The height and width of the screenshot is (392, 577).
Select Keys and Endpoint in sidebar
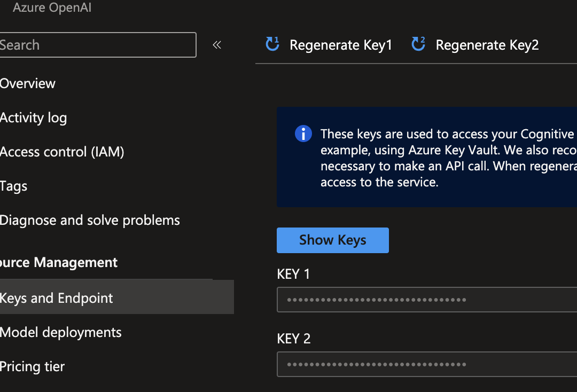click(x=116, y=298)
